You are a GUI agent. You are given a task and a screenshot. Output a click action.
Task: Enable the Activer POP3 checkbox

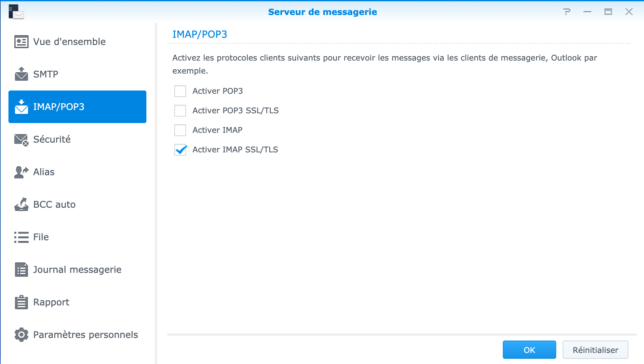[180, 91]
